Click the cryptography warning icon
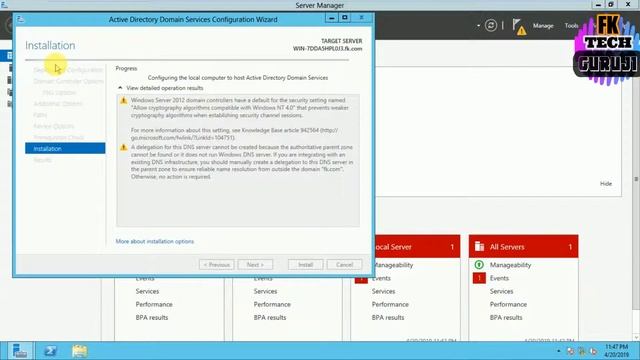 [124, 100]
